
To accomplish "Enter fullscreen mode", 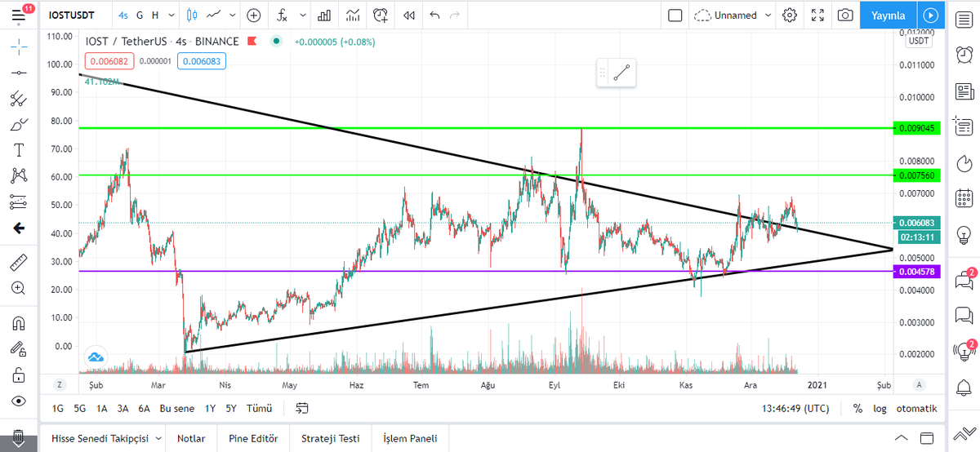I will pyautogui.click(x=817, y=15).
